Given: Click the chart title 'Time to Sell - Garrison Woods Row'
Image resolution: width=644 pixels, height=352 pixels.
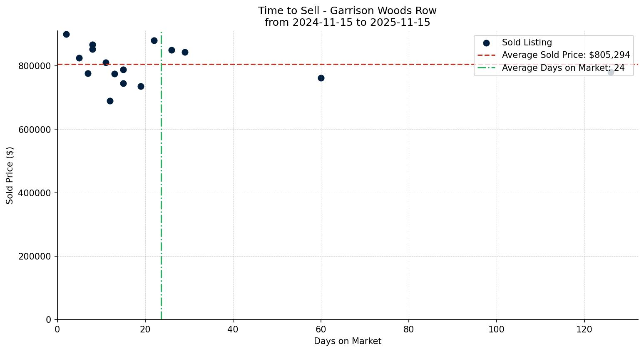Looking at the screenshot, I should pos(347,11).
